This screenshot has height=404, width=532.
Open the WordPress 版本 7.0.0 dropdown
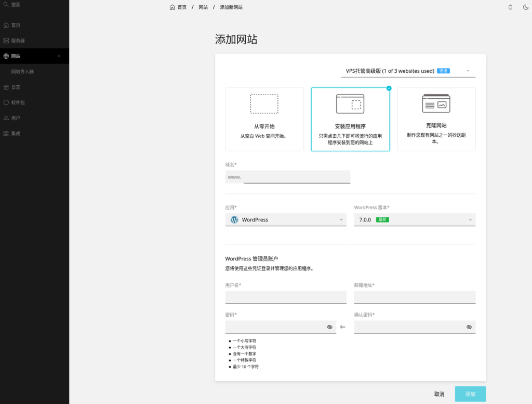click(415, 219)
